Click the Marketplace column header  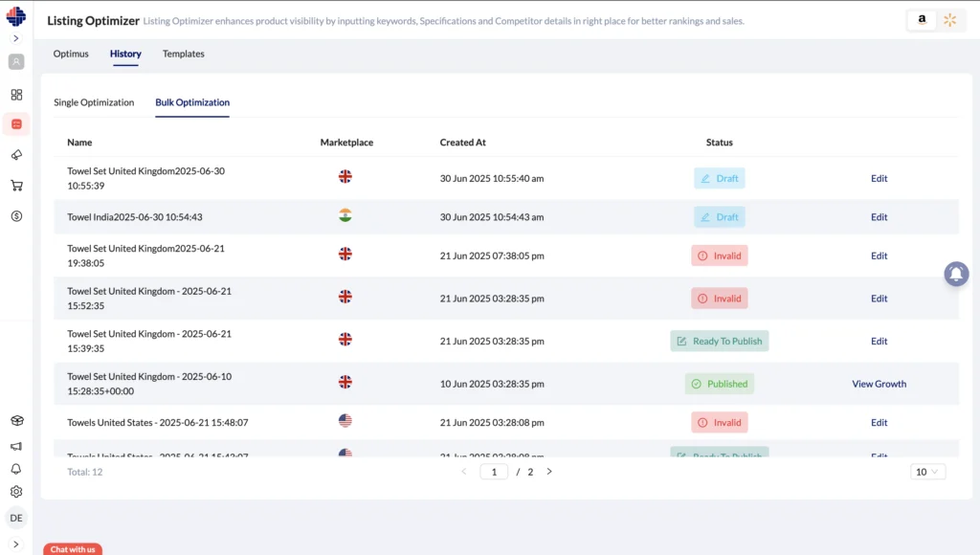click(x=346, y=143)
